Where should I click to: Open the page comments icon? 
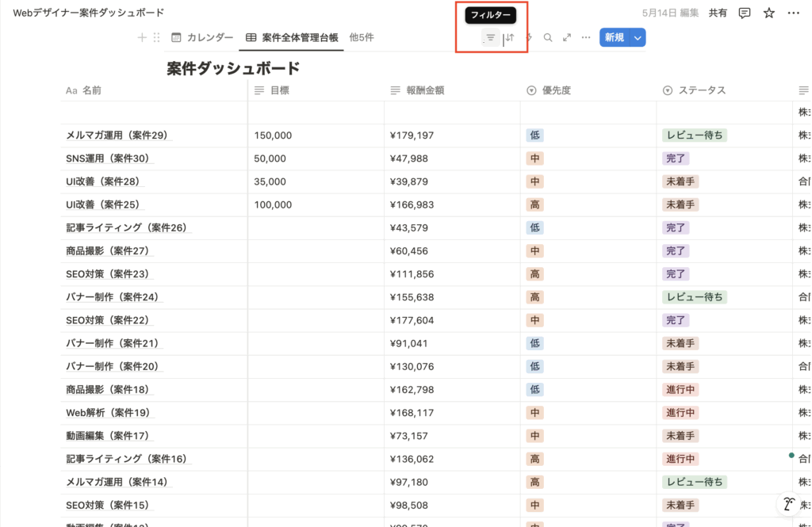coord(745,13)
